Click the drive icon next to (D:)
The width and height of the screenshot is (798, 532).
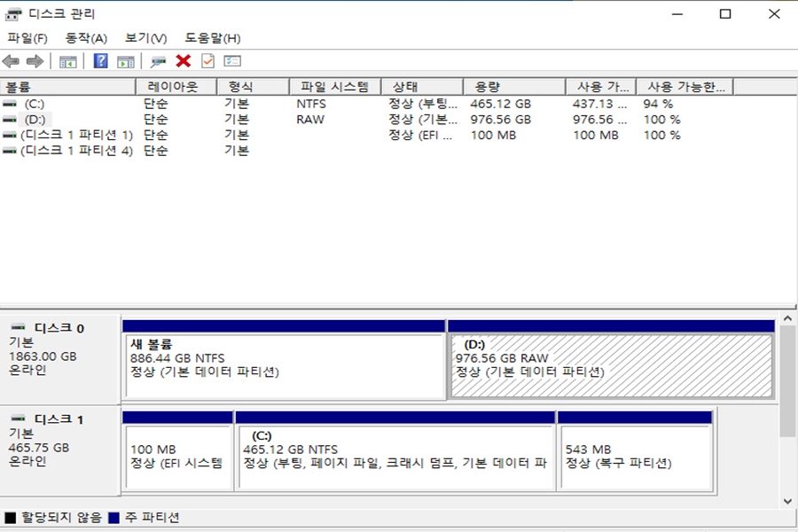tap(10, 120)
